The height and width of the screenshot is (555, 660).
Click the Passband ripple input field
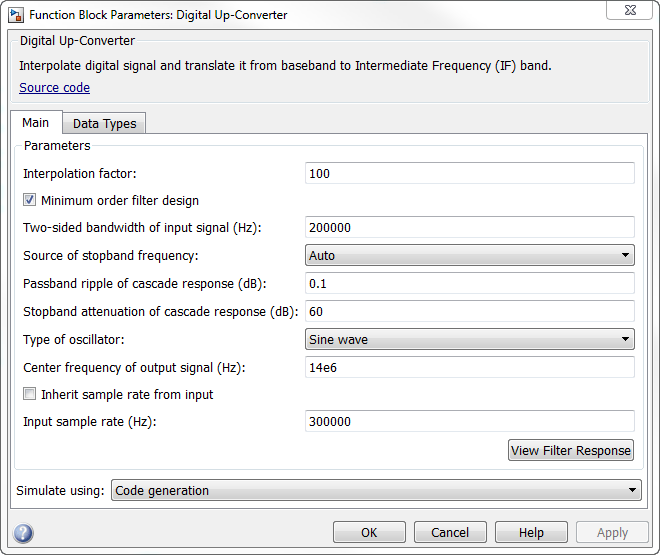(x=469, y=284)
